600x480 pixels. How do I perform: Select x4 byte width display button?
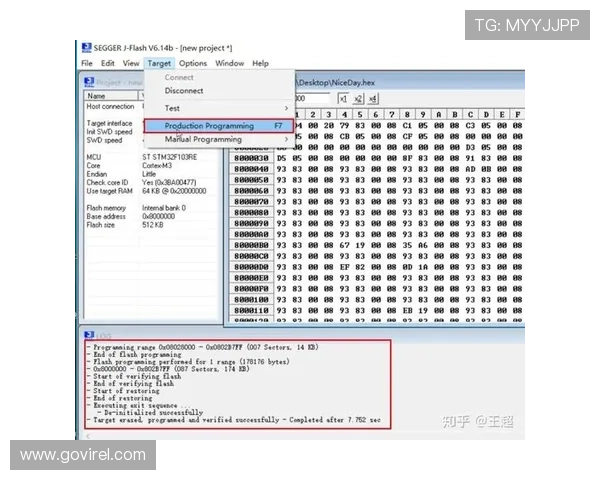373,99
